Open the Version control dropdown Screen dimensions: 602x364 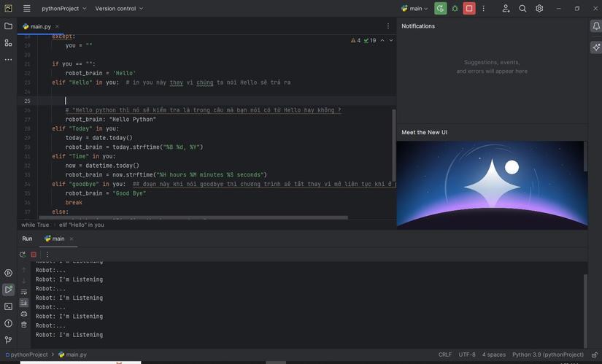[x=119, y=9]
